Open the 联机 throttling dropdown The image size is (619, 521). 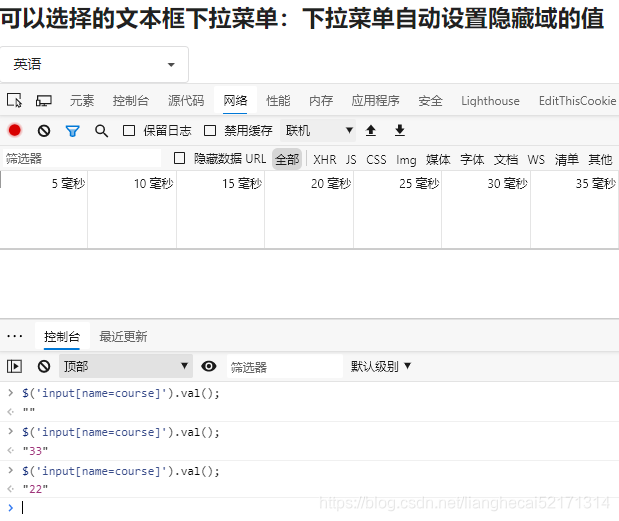(318, 130)
